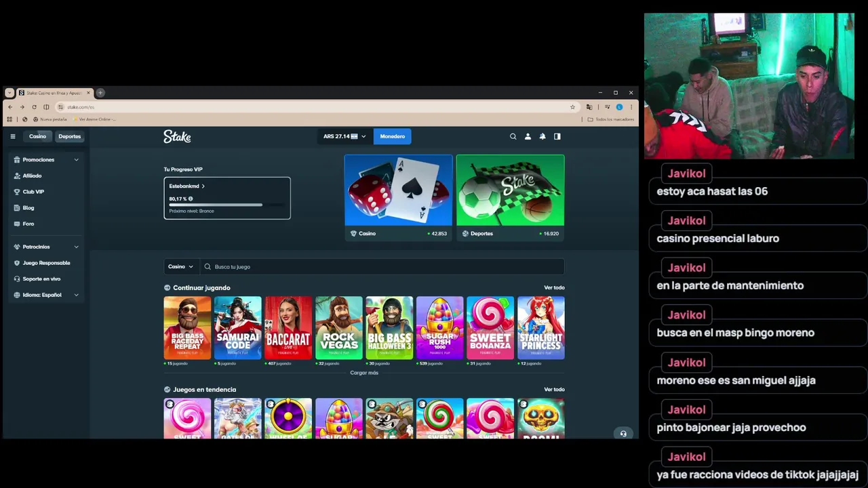The image size is (868, 488).
Task: Open Big Bass Raceday Repeat game
Action: (187, 327)
